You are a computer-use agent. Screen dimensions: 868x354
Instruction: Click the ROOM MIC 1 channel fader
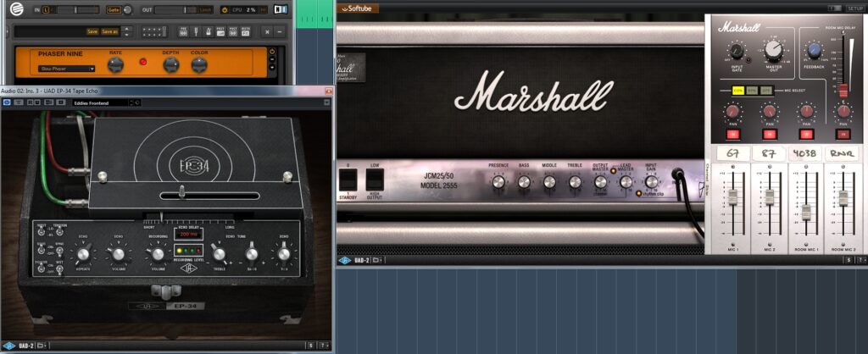pos(807,213)
